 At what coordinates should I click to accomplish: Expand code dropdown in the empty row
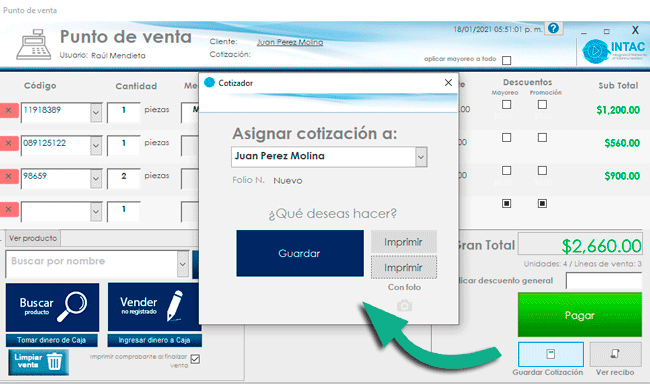pos(96,212)
